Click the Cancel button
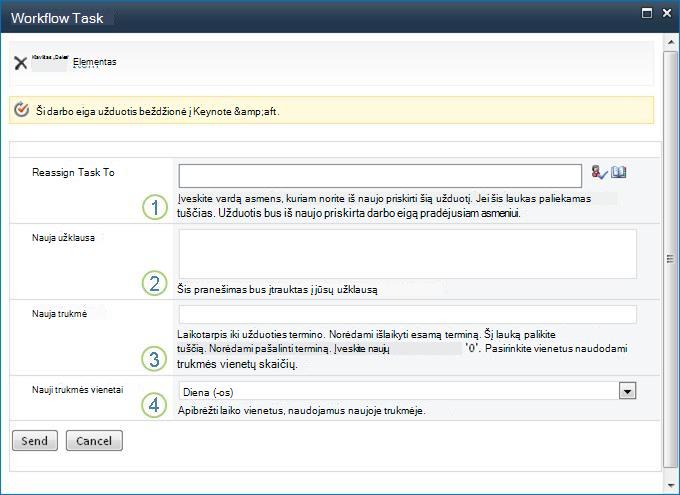The width and height of the screenshot is (680, 495). coord(94,441)
